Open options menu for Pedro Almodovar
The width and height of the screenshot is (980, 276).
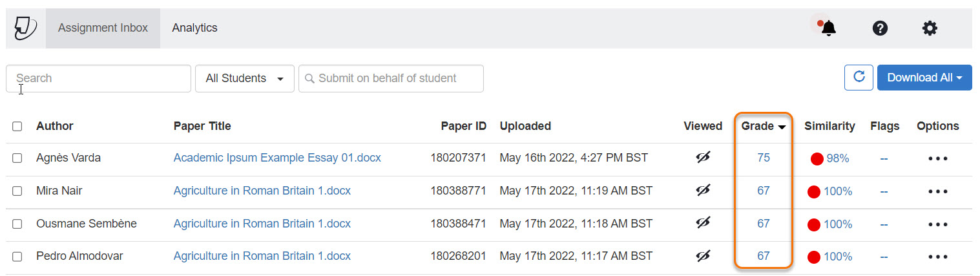pos(937,257)
